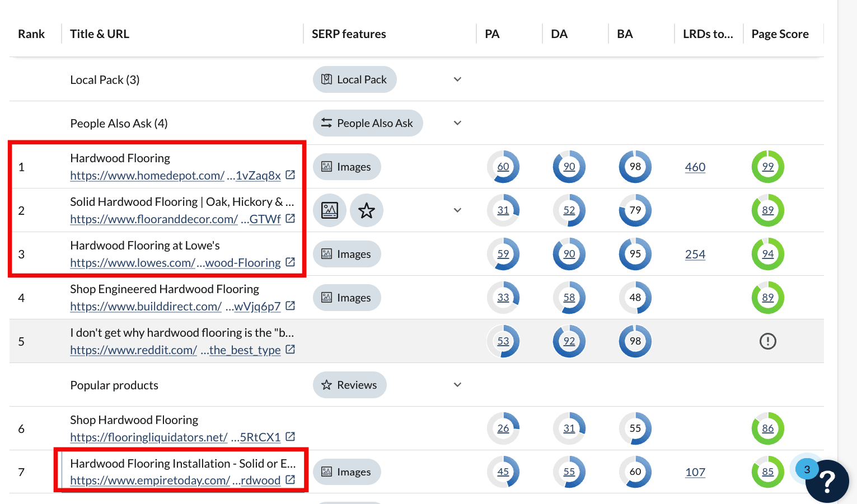Click the 460 LRDs link for Home Depot

click(695, 167)
